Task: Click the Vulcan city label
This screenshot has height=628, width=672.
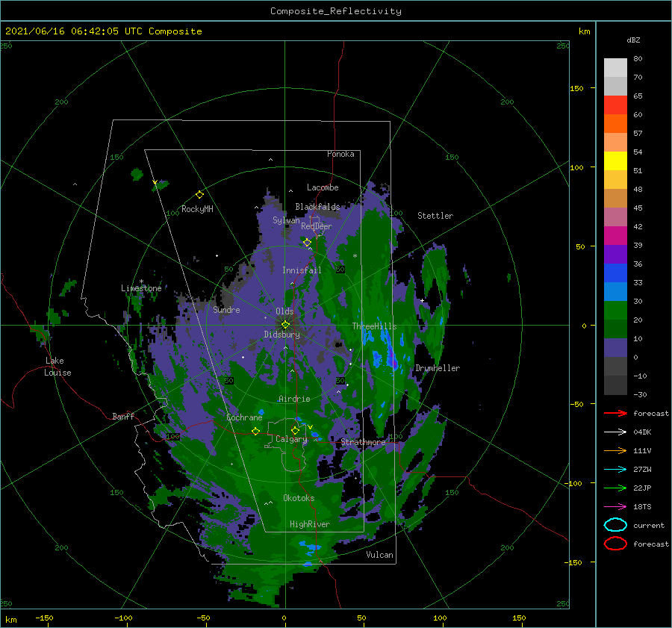Action: tap(380, 555)
